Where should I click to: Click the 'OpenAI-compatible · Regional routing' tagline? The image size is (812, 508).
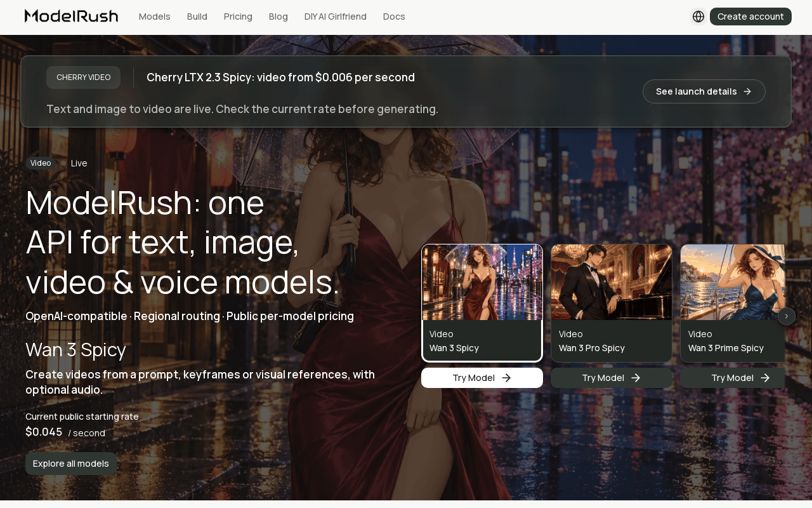190,316
